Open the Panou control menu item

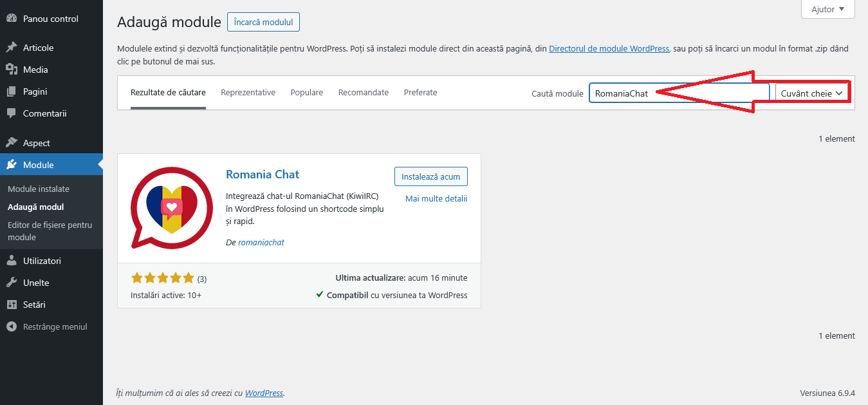pyautogui.click(x=51, y=19)
